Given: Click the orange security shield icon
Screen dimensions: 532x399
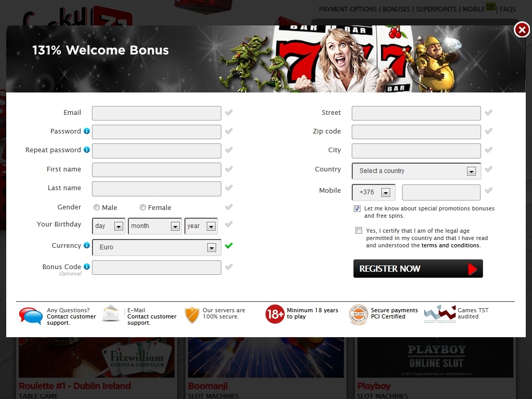Looking at the screenshot, I should point(192,315).
